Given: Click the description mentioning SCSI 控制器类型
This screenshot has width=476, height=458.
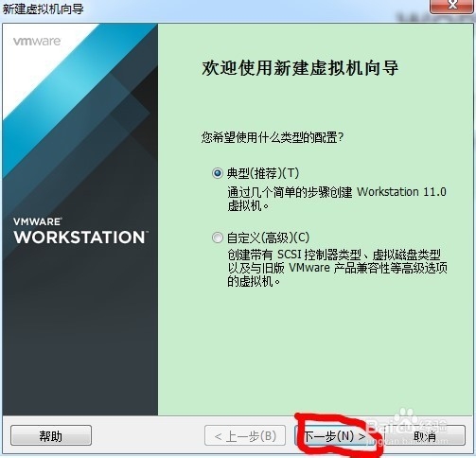Looking at the screenshot, I should tap(337, 268).
